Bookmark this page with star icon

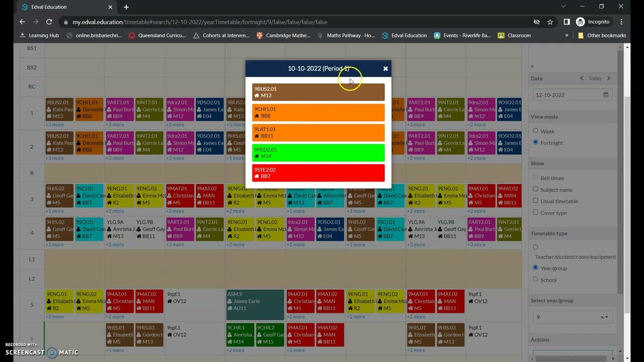550,22
